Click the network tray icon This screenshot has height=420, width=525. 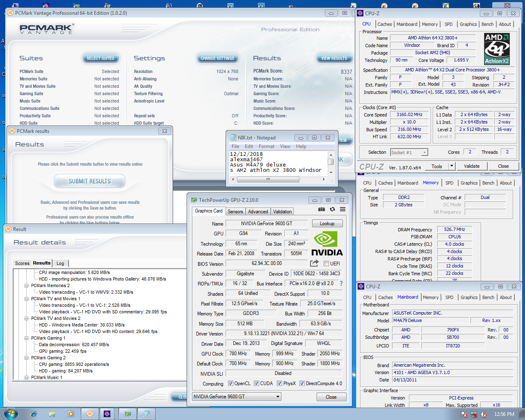(x=474, y=414)
